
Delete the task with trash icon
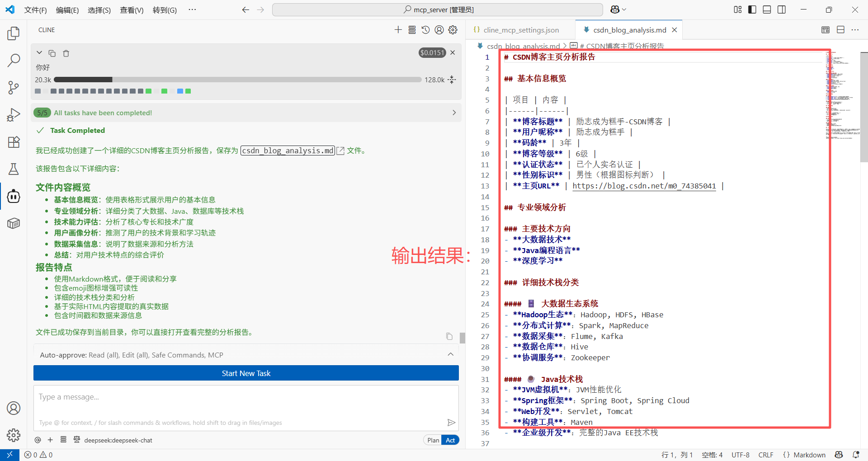pyautogui.click(x=66, y=53)
